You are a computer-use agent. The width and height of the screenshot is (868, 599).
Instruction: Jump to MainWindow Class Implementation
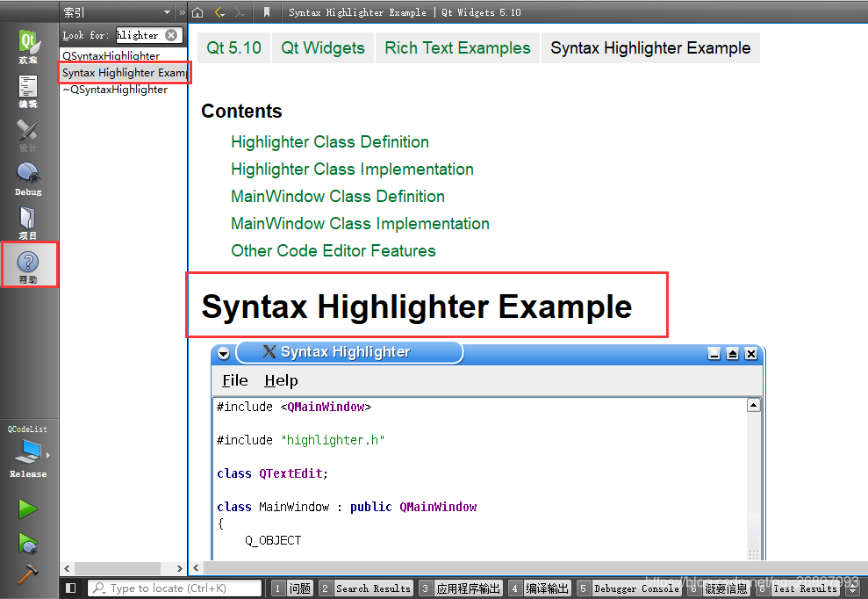[360, 223]
